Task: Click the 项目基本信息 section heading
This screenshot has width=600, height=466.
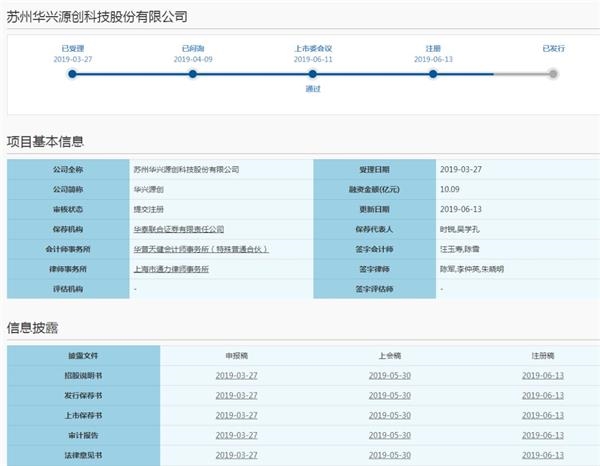Action: (45, 142)
